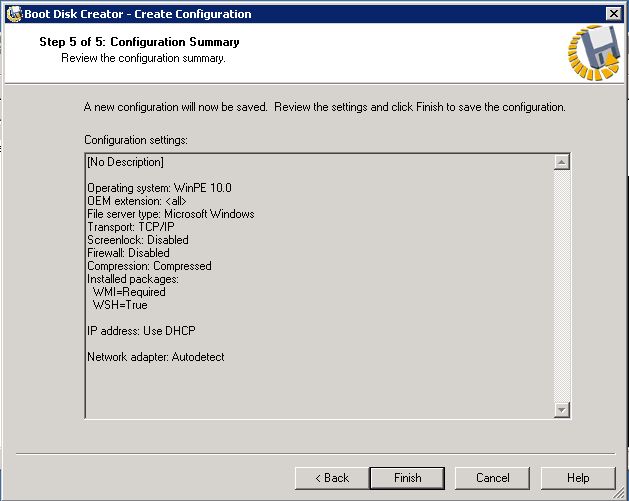Click the scroll up arrow in settings box
629x501 pixels.
[x=562, y=162]
